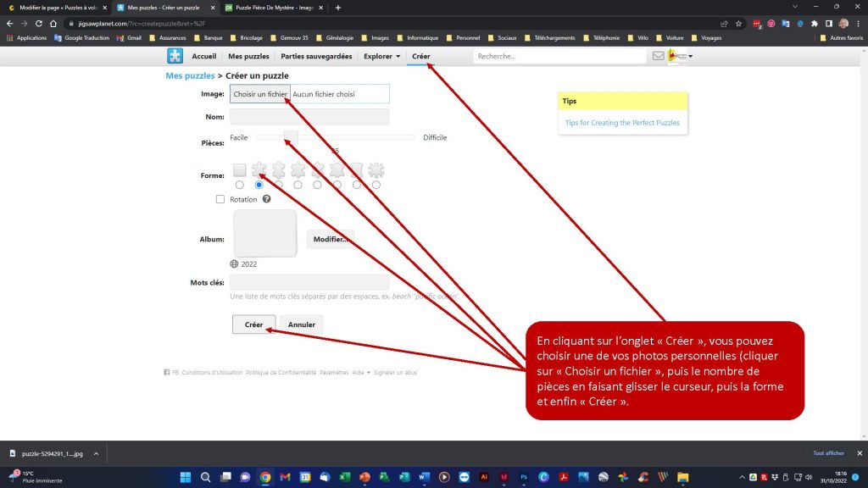Click the pieces difficulty slider handle
Image resolution: width=868 pixels, height=488 pixels.
tap(291, 137)
